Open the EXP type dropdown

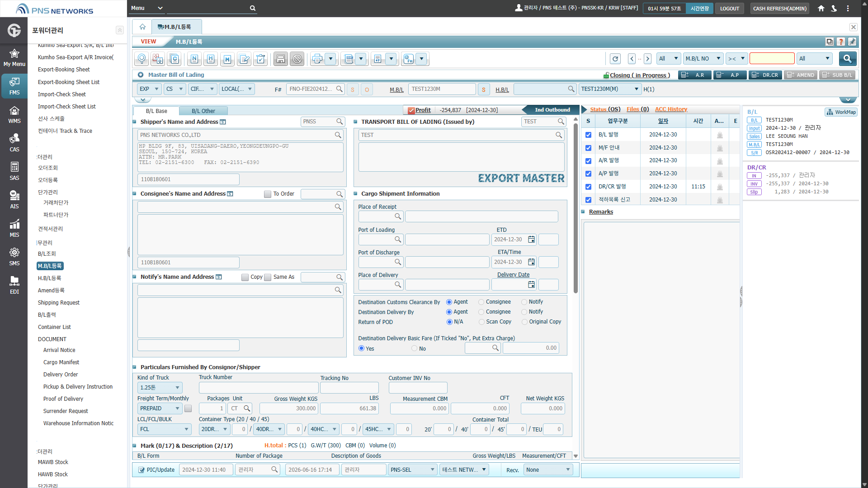tap(149, 89)
